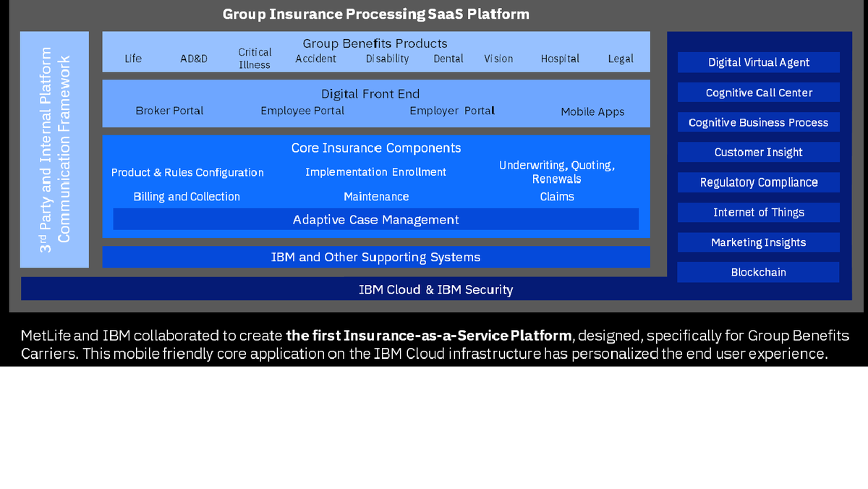Select the Employer Portal label

click(x=452, y=111)
